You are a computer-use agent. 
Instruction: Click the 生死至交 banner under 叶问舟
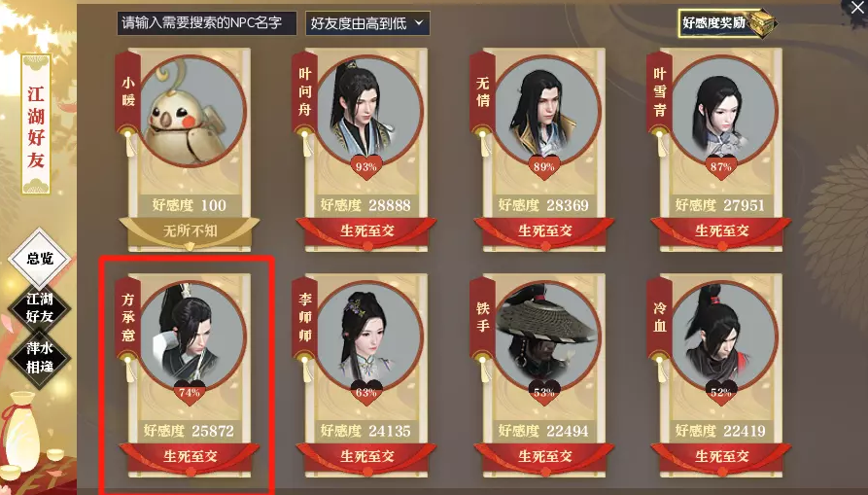pyautogui.click(x=366, y=230)
